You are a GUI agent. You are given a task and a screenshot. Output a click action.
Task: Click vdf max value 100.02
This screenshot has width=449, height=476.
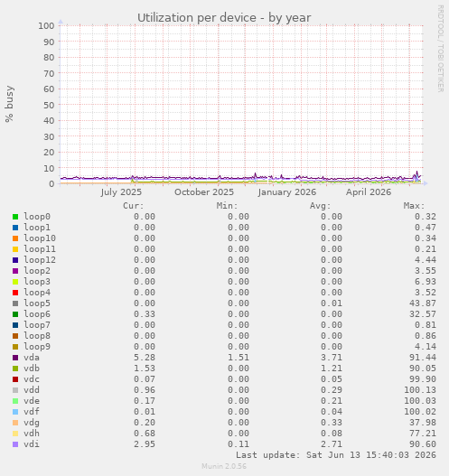coord(420,412)
